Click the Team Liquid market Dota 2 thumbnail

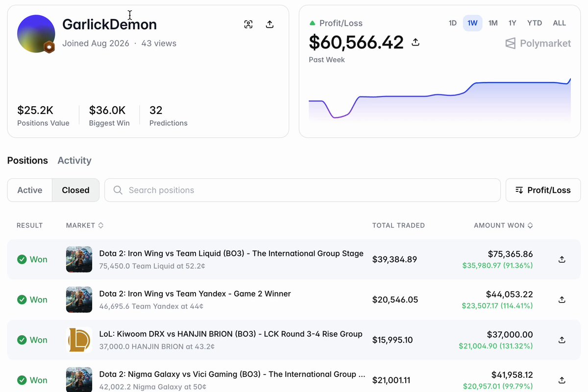79,259
